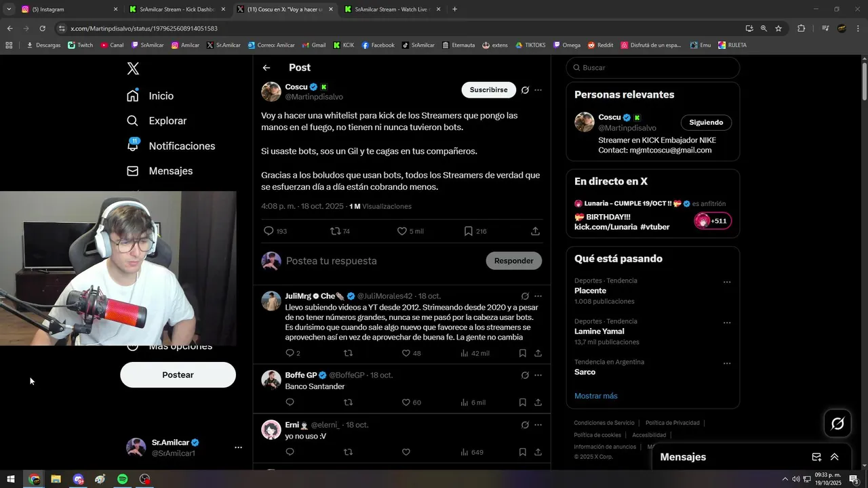Open options for Lamine Yamal trend
Viewport: 868px width, 488px height.
tap(727, 323)
